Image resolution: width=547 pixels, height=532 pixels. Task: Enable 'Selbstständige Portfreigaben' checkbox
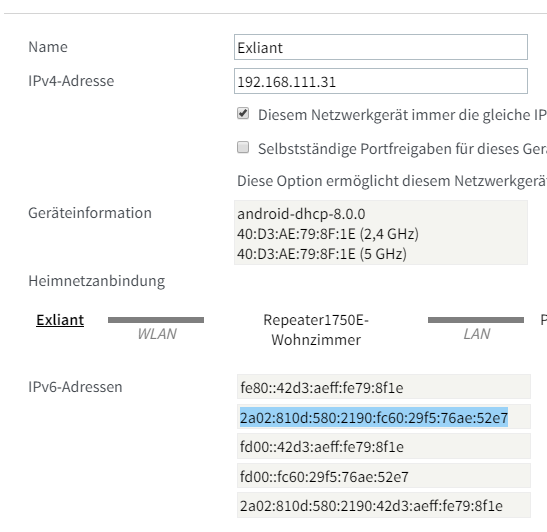click(243, 147)
